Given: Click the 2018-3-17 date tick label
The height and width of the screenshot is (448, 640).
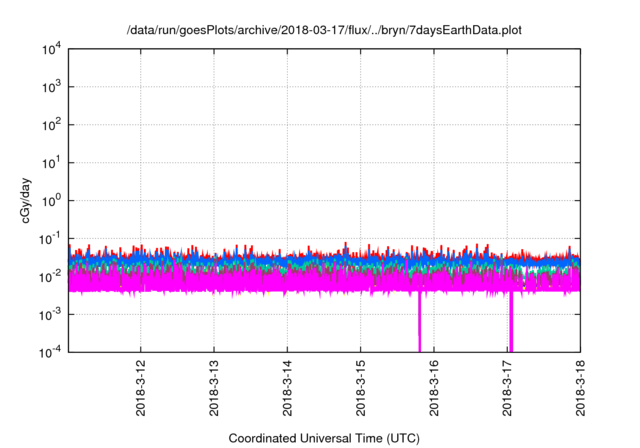Looking at the screenshot, I should pos(507,388).
